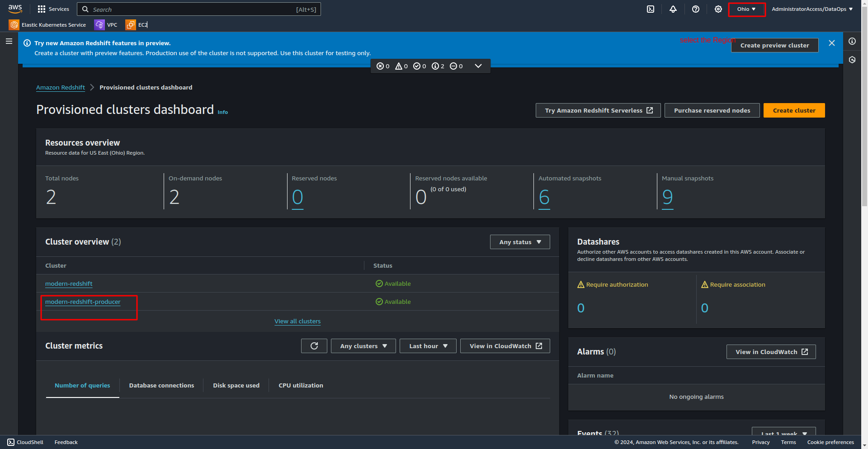This screenshot has height=449, width=868.
Task: Open the VPC shortcut
Action: point(106,25)
